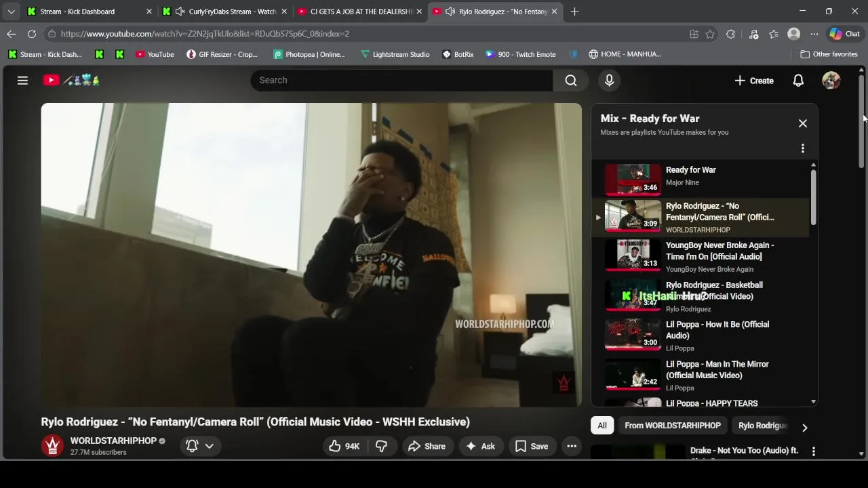Open Other favorites folder

tap(829, 54)
